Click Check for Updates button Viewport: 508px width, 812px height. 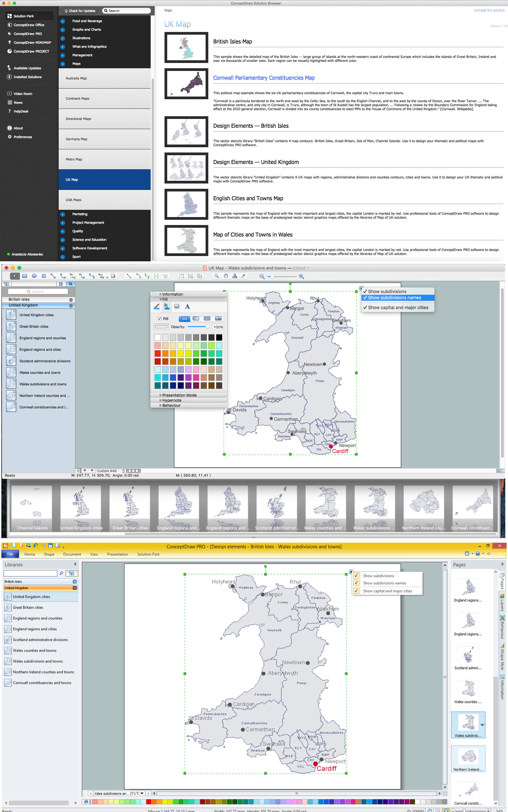80,11
